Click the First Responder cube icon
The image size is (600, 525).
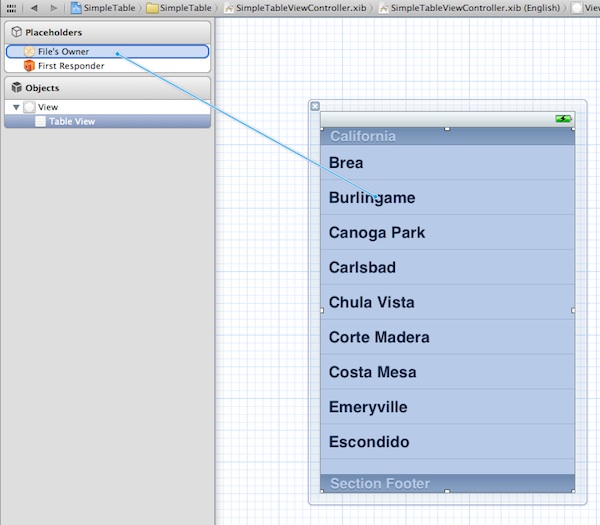(x=29, y=66)
